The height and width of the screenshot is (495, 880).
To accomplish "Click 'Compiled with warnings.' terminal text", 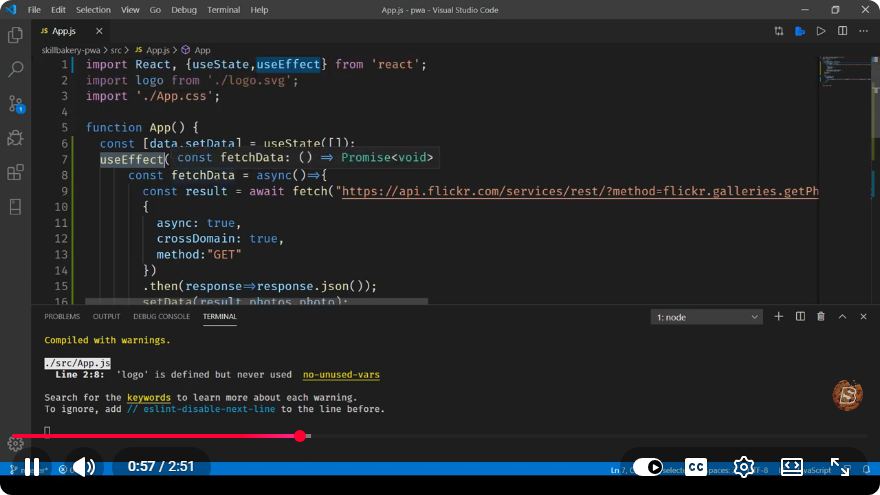I will click(x=107, y=340).
